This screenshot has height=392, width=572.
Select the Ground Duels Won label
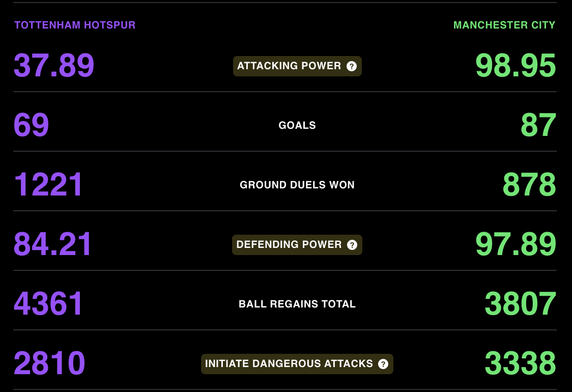[297, 185]
